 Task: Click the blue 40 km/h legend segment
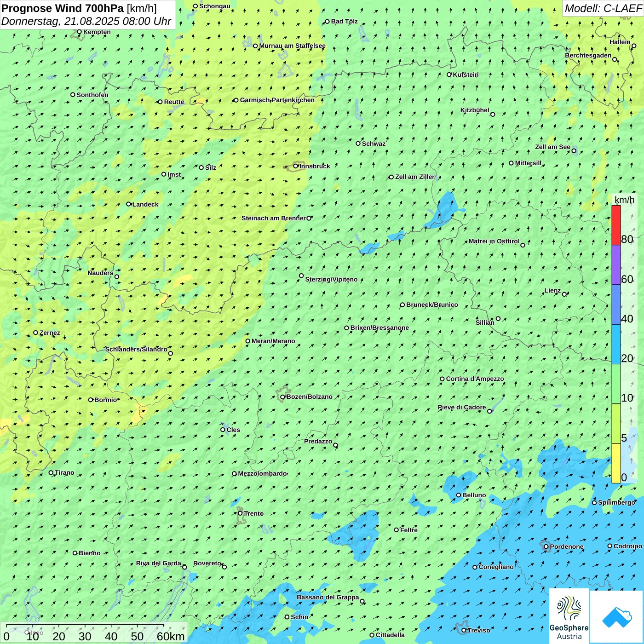pos(616,305)
